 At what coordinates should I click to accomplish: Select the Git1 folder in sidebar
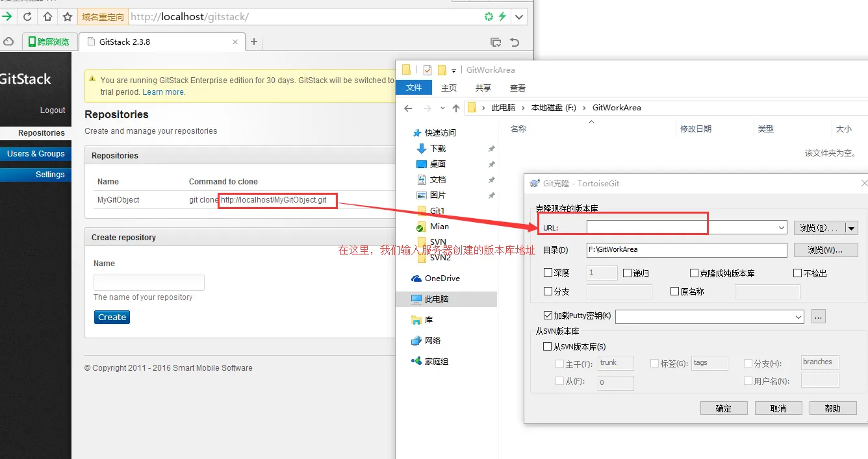tap(437, 210)
